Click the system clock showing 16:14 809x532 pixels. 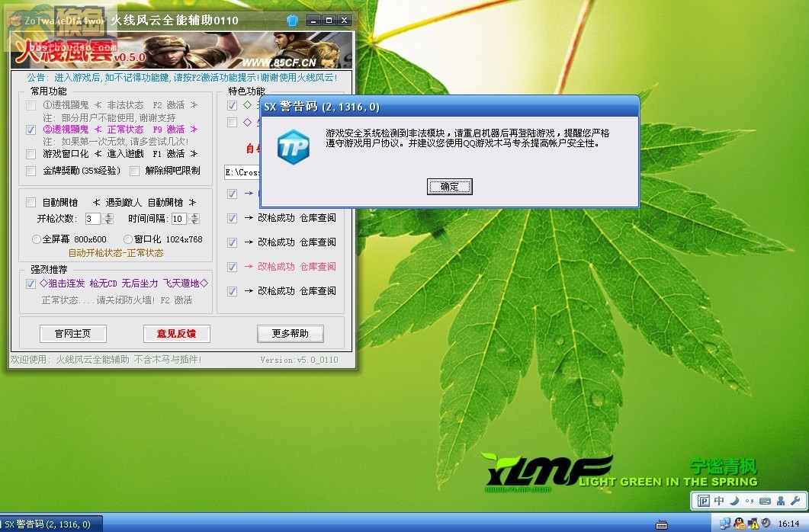tap(788, 524)
